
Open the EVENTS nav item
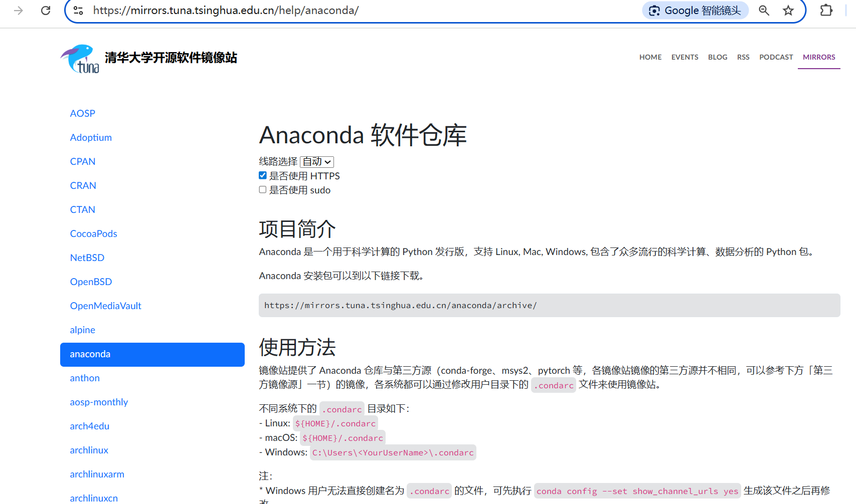685,57
